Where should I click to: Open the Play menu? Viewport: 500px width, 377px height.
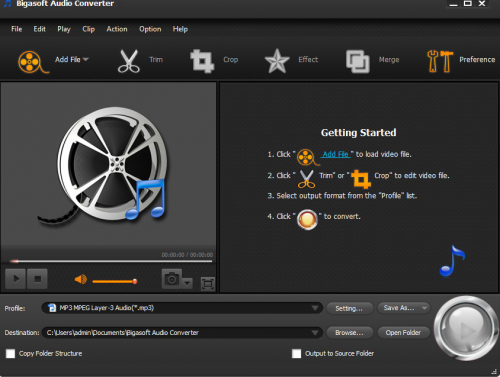64,29
